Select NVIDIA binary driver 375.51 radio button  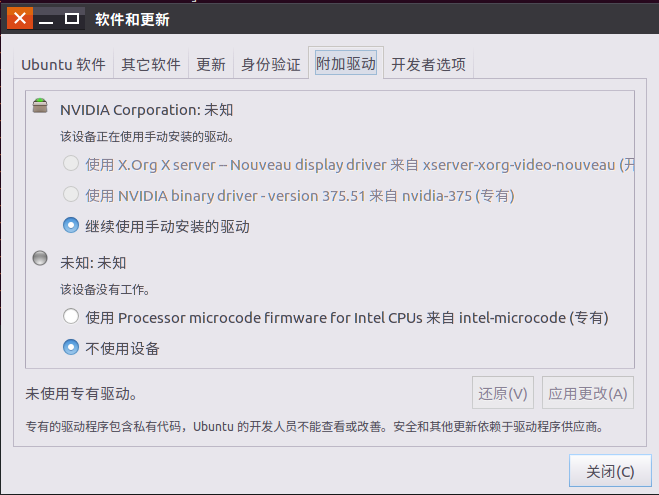[x=71, y=195]
